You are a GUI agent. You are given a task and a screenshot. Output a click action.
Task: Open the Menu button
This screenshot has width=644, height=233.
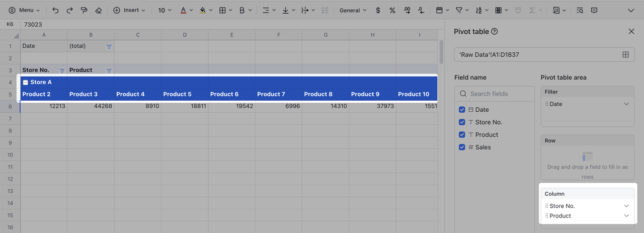(x=25, y=10)
